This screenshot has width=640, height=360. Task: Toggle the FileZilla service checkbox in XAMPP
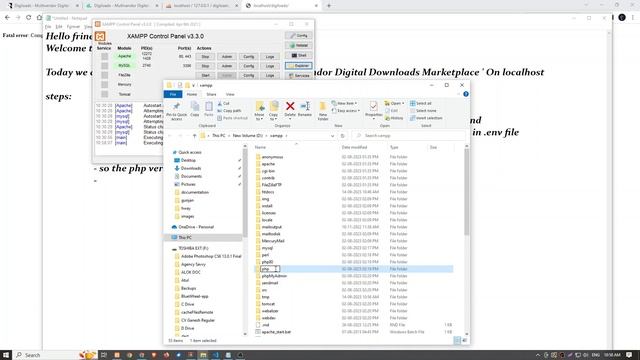click(x=104, y=75)
